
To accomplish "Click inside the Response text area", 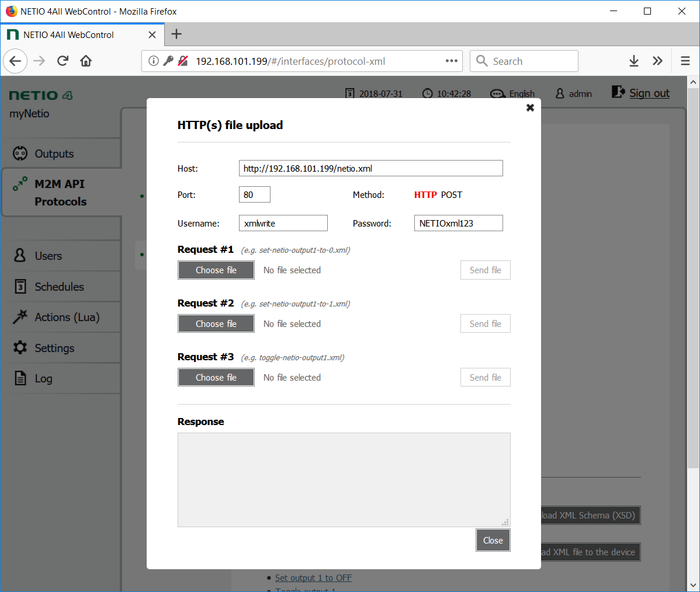I will [x=344, y=479].
